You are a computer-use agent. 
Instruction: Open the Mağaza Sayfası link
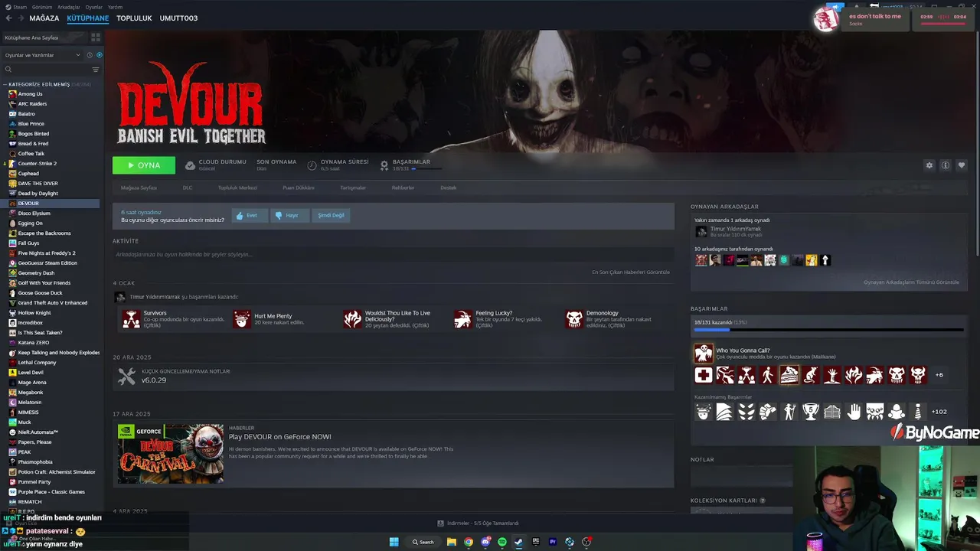[139, 187]
